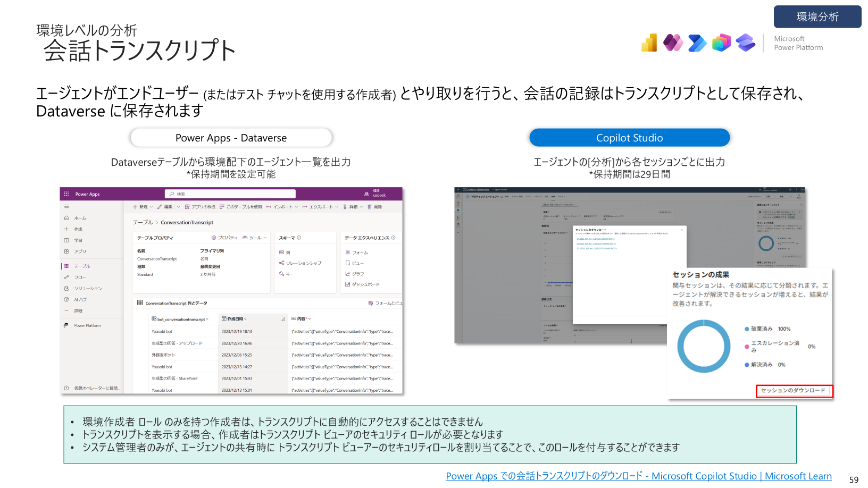Click the first session download link in dialog
This screenshot has width=868, height=488.
596,239
